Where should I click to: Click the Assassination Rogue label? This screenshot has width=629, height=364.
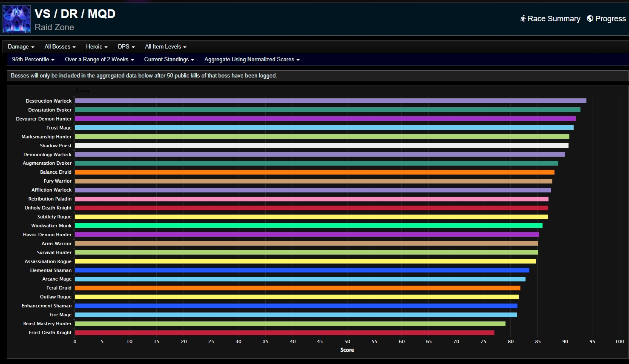coord(48,261)
